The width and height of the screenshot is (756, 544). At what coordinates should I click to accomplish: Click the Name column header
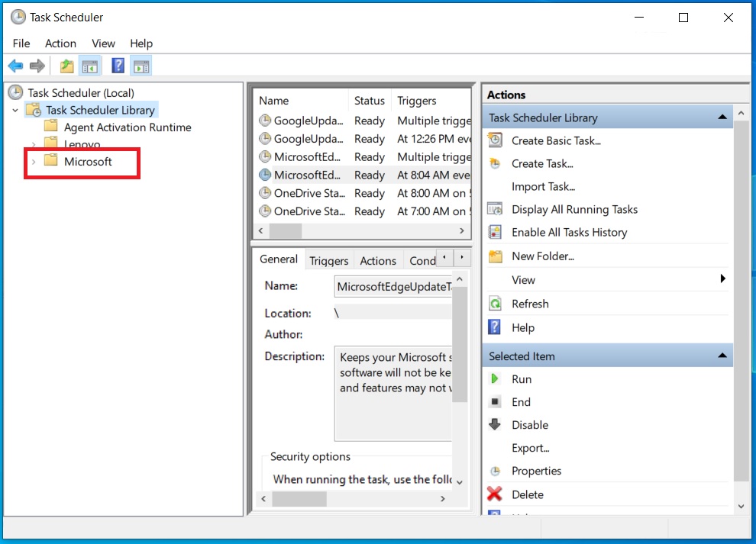tap(301, 100)
